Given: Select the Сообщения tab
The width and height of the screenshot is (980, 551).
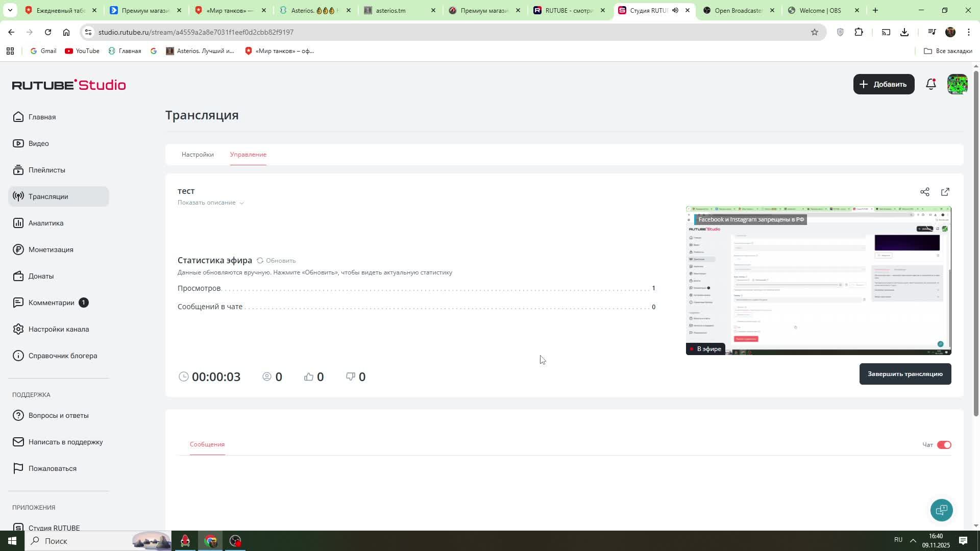Looking at the screenshot, I should [207, 444].
